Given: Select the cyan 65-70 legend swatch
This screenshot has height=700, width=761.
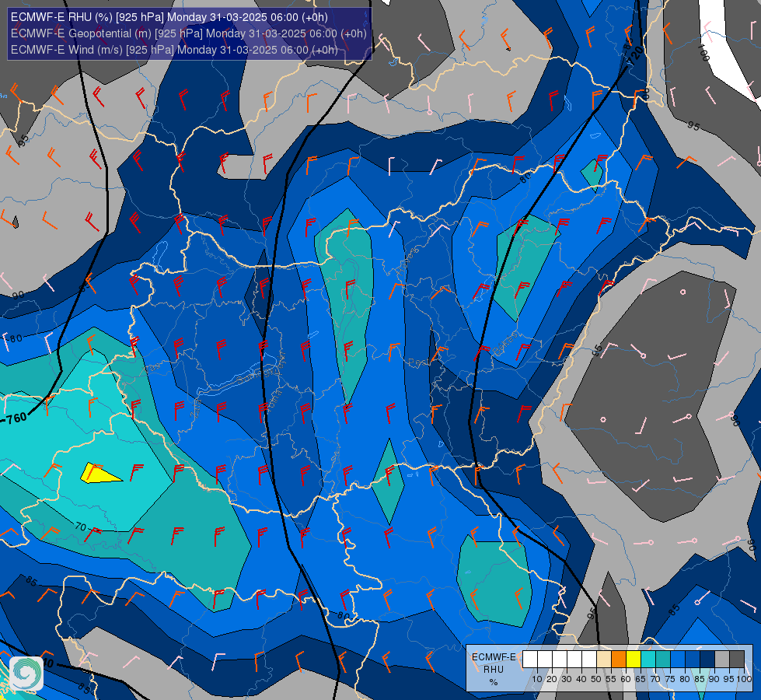Looking at the screenshot, I should click(648, 659).
